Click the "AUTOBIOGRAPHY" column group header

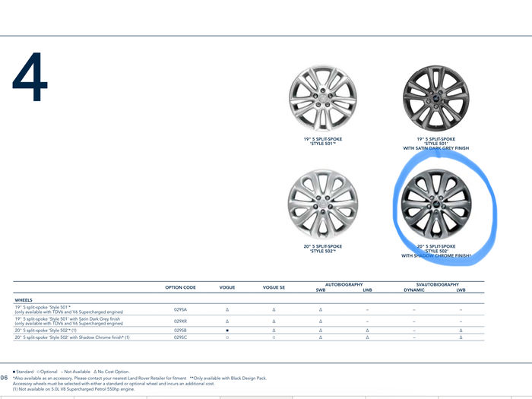point(344,284)
